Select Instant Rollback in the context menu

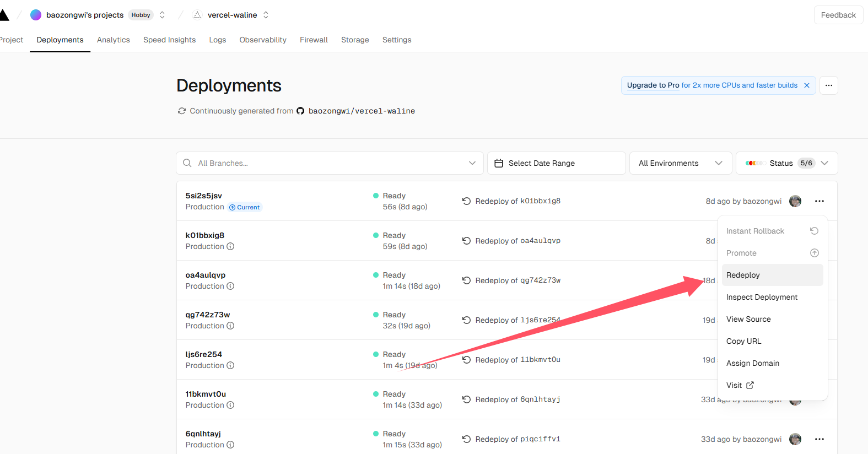tap(772, 231)
